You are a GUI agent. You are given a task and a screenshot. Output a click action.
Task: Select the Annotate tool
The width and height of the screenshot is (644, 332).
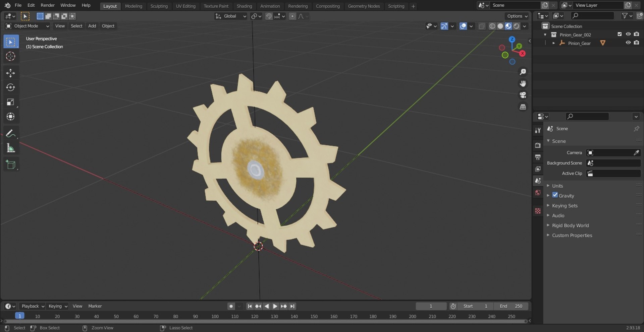[10, 133]
